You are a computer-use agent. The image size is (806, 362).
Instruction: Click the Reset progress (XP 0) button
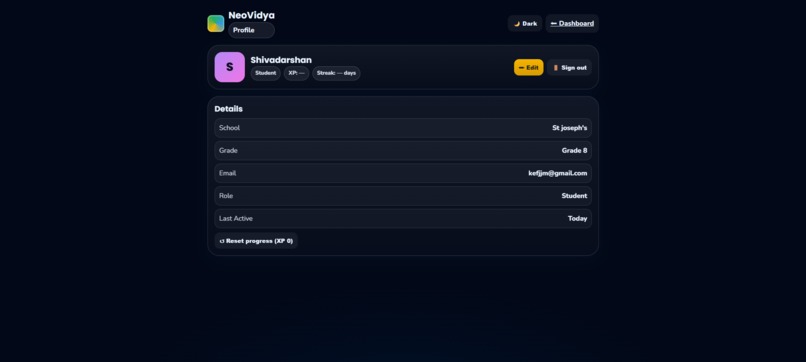(256, 241)
